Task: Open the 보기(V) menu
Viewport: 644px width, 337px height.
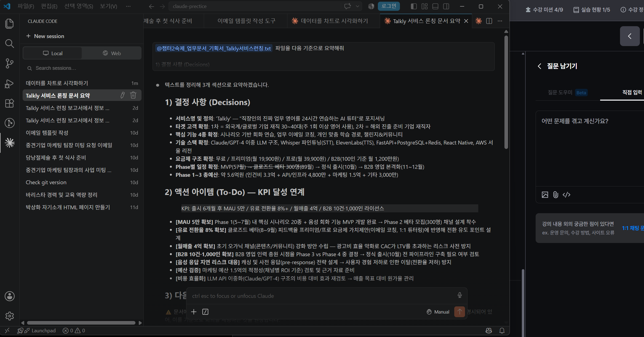Action: pos(108,6)
